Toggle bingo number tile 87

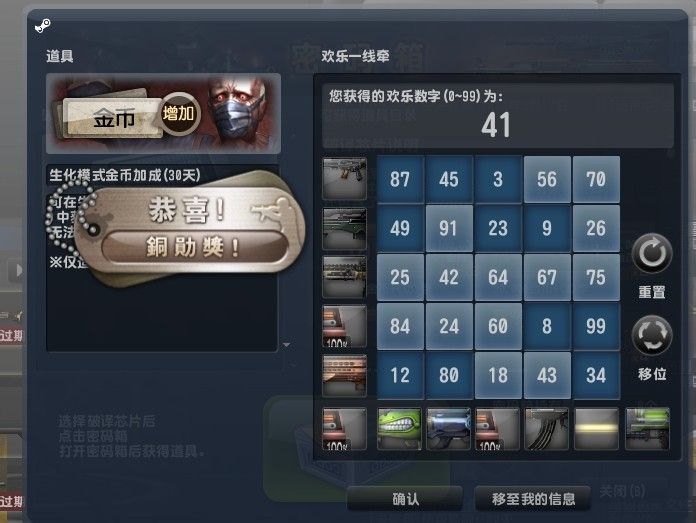400,179
